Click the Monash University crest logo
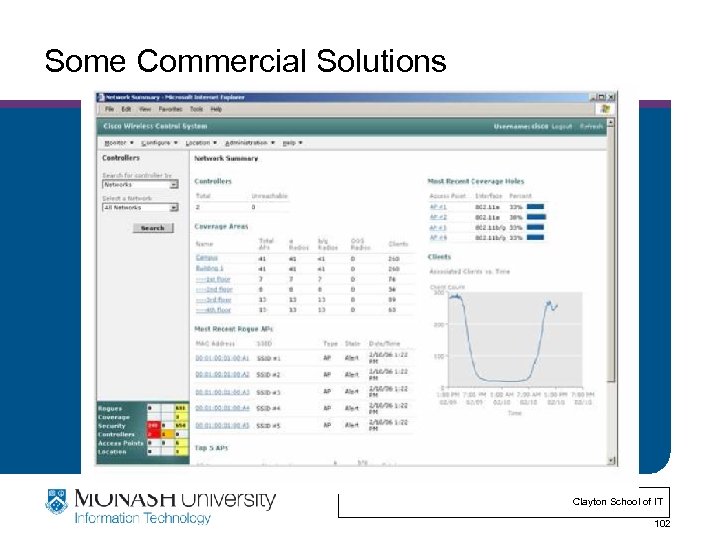The height and width of the screenshot is (540, 720). pyautogui.click(x=56, y=501)
